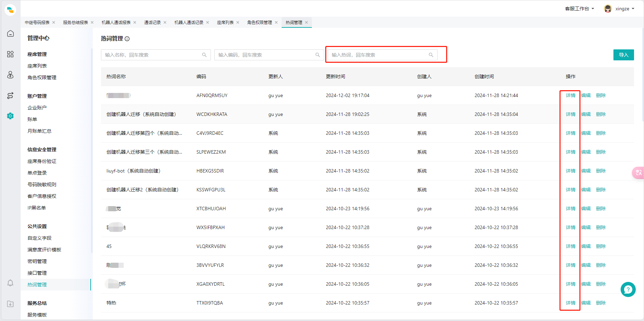Click 编辑 for code WCDKHKRATA row
The height and width of the screenshot is (321, 644).
586,114
